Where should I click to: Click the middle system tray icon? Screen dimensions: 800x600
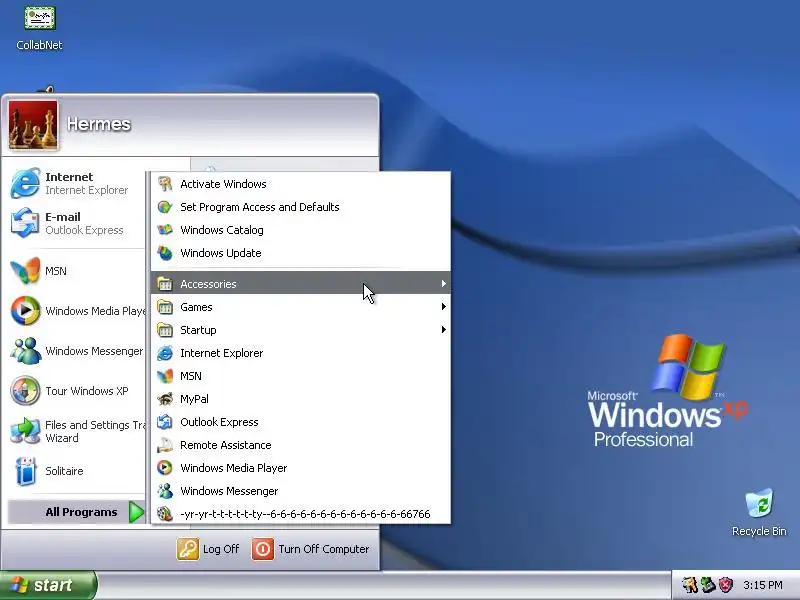[708, 585]
